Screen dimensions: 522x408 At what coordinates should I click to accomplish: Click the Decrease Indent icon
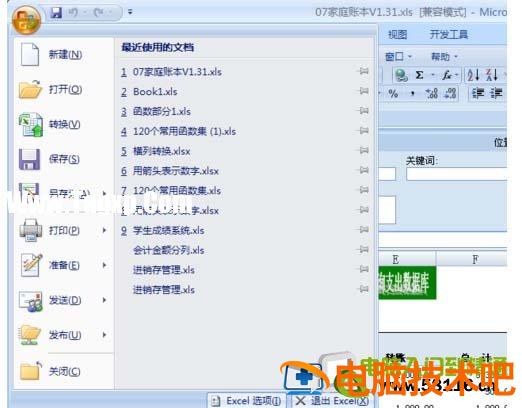pos(478,93)
